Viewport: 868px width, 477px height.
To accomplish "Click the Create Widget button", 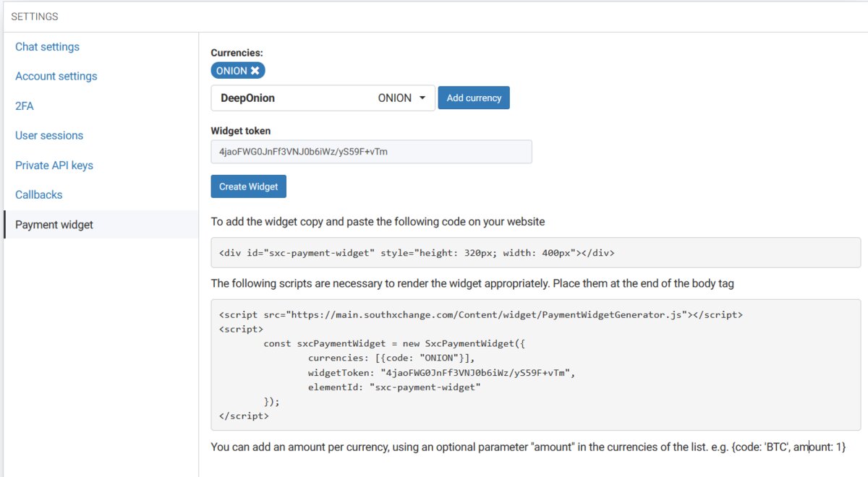I will [249, 186].
